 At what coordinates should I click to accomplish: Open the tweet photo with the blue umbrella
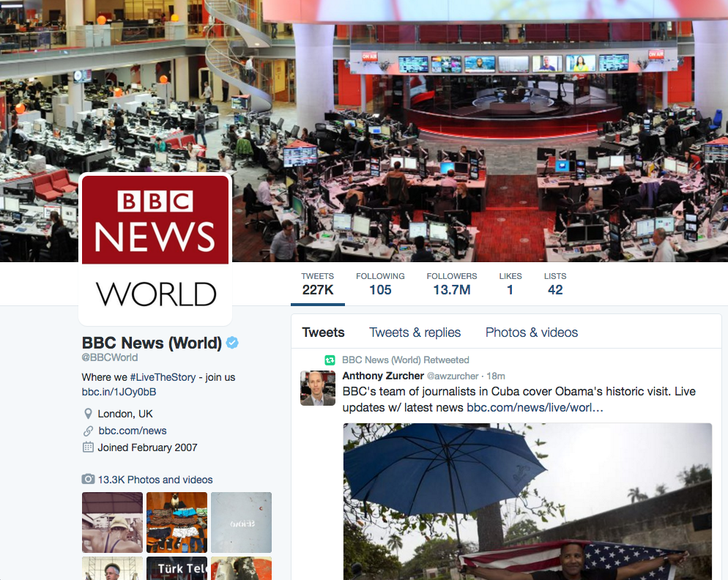(527, 501)
